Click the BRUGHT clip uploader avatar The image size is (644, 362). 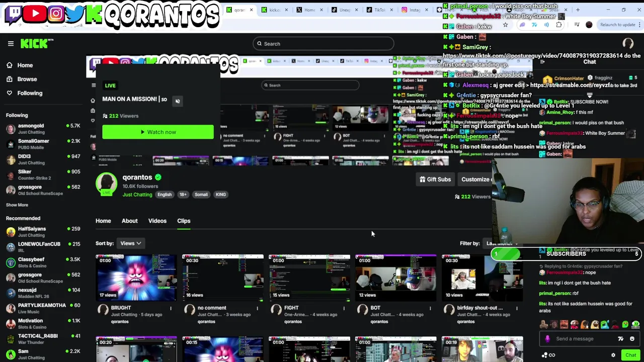click(x=103, y=309)
